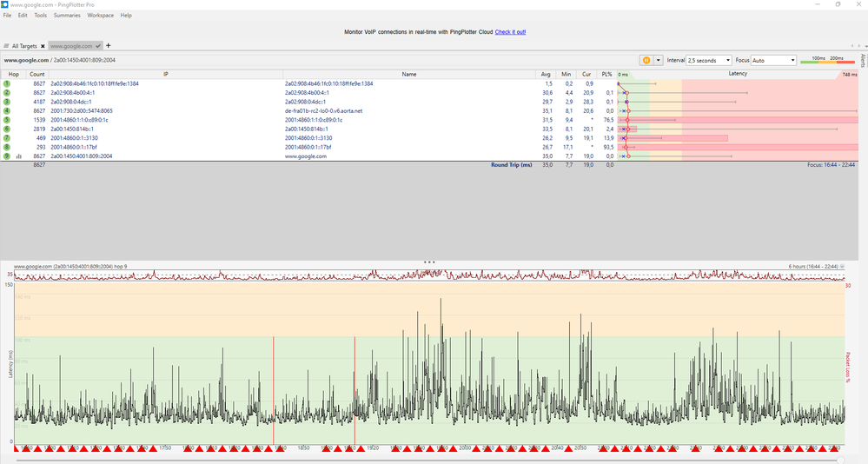Open the Interval 2,5 seconds dropdown

[709, 60]
